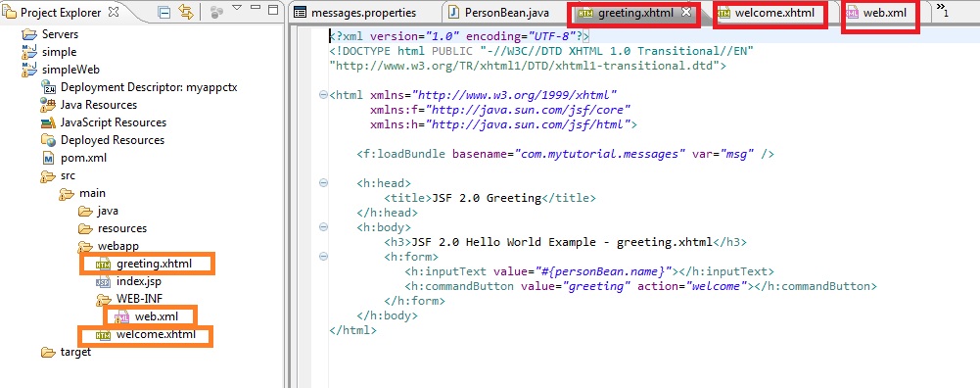The height and width of the screenshot is (388, 980).
Task: Open Deployment Descriptor: myappctx node
Action: (139, 87)
